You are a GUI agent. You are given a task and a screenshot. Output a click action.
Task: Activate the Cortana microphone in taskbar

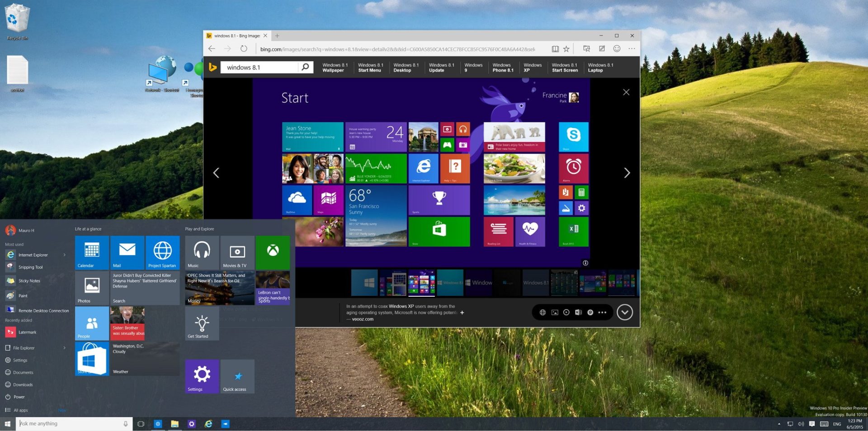[126, 424]
